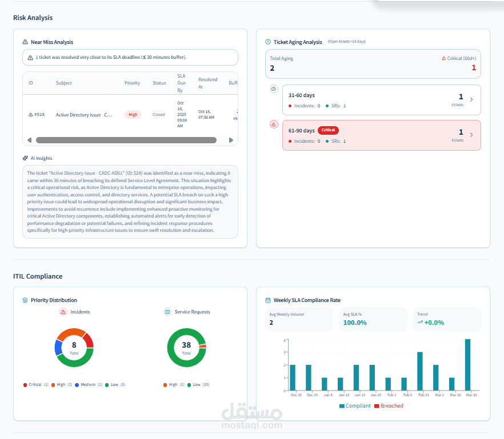Open ticket #528 Active Directory Issue row
Screen dimensions: 504x439
click(x=130, y=115)
